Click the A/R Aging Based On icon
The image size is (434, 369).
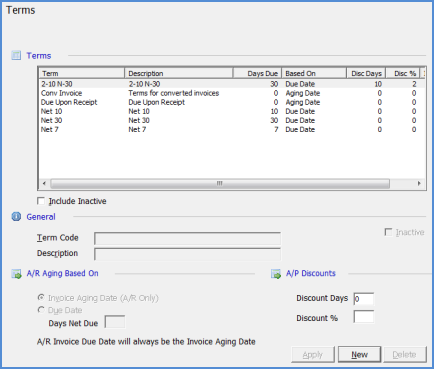(16, 274)
